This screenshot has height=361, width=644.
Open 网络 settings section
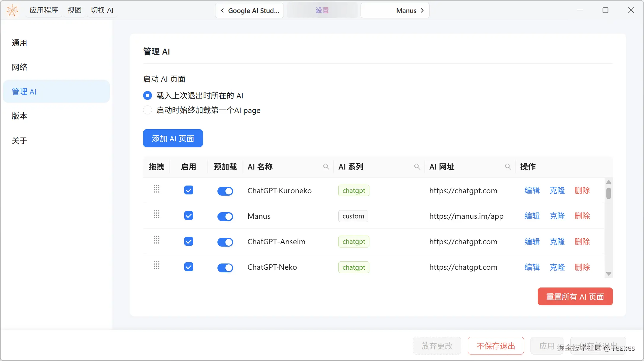click(x=56, y=67)
